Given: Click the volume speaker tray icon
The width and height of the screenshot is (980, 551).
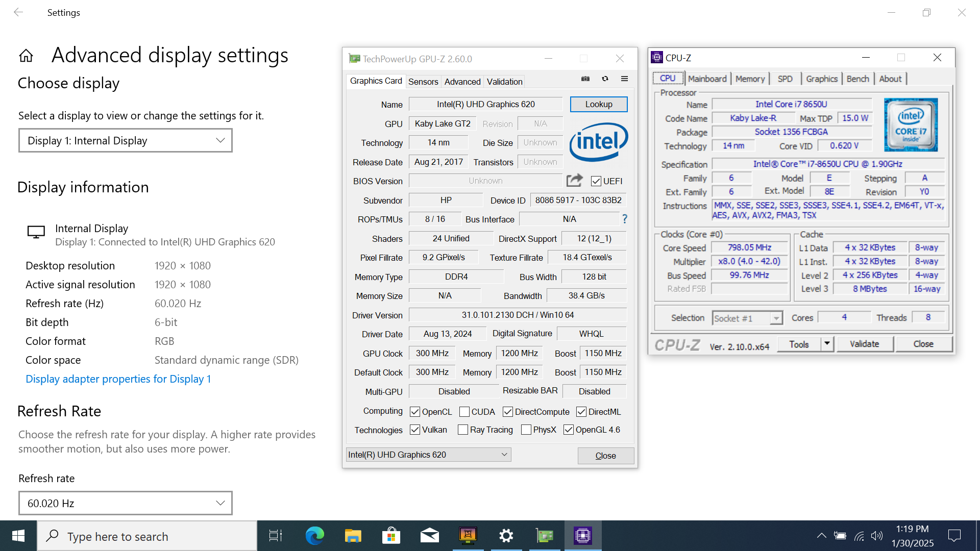Looking at the screenshot, I should [877, 536].
